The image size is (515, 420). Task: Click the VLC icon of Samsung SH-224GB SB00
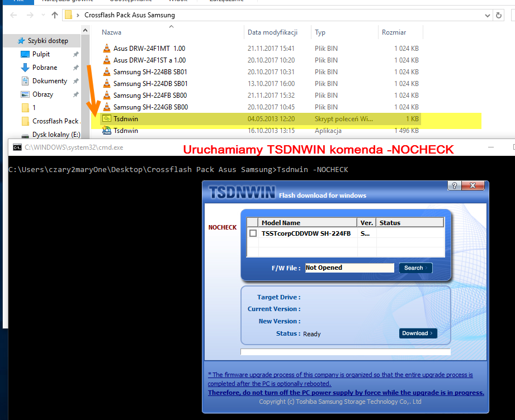107,107
